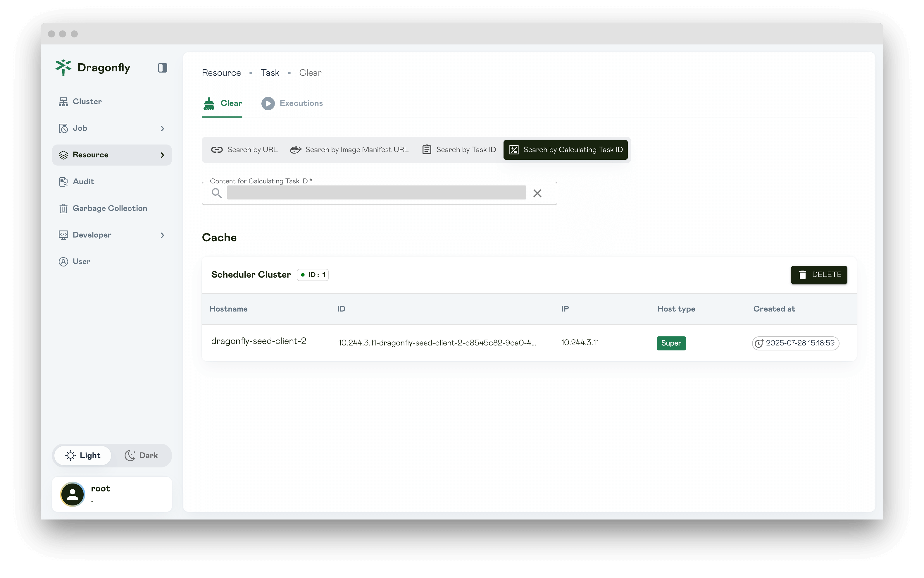Select the Garbage Collection trash icon
Screen dimensions: 924x578
point(63,208)
